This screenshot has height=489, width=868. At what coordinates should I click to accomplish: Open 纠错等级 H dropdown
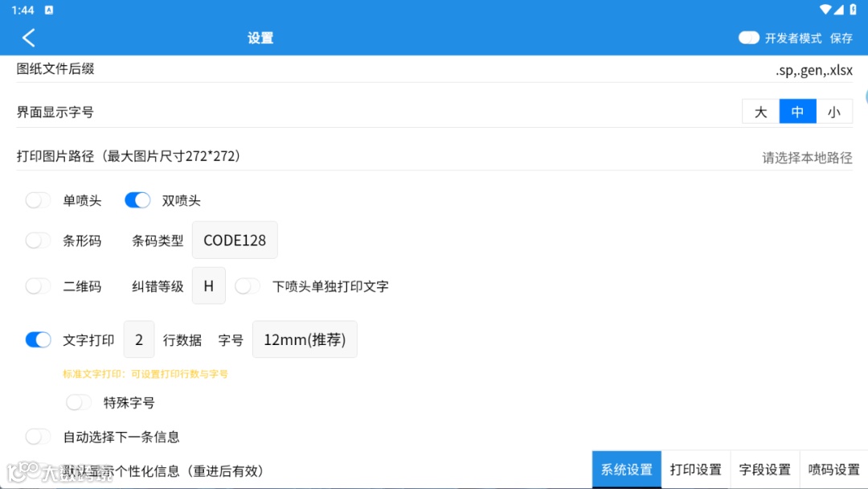pyautogui.click(x=209, y=286)
